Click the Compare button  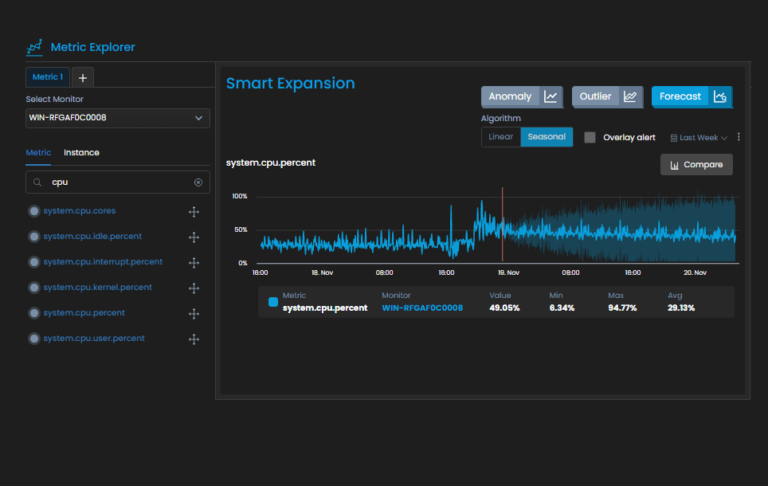(x=696, y=165)
